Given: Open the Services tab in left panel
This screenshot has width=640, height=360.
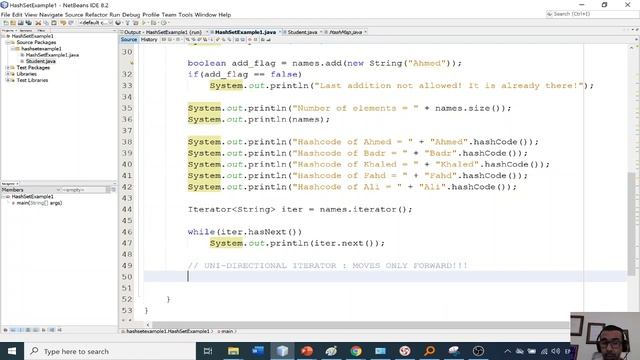Looking at the screenshot, I should 26,31.
